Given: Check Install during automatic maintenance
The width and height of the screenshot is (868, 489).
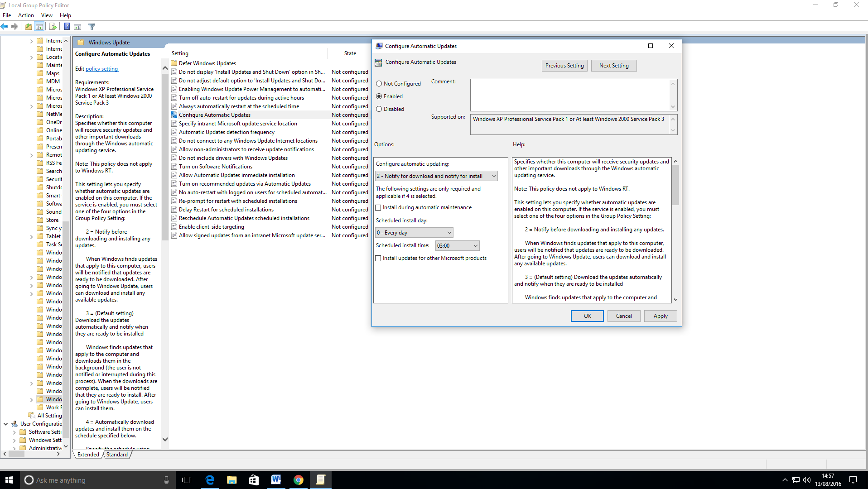Looking at the screenshot, I should tap(378, 208).
